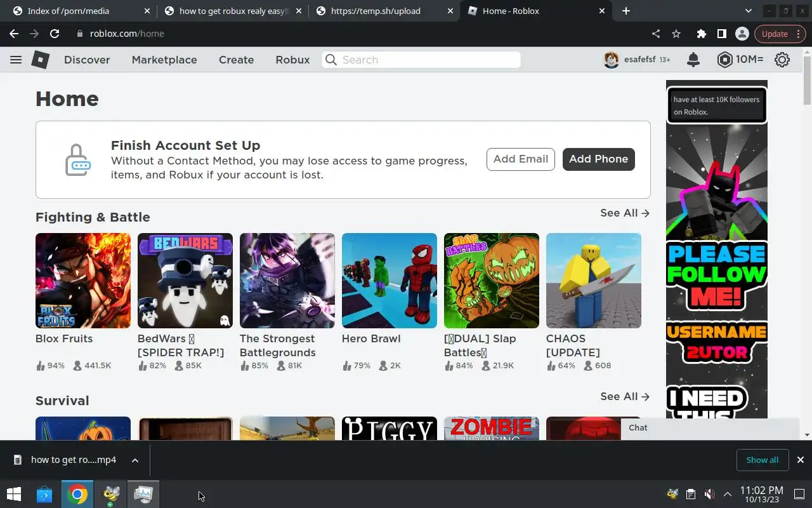Open the Create menu item
Viewport: 812px width, 508px height.
[237, 60]
